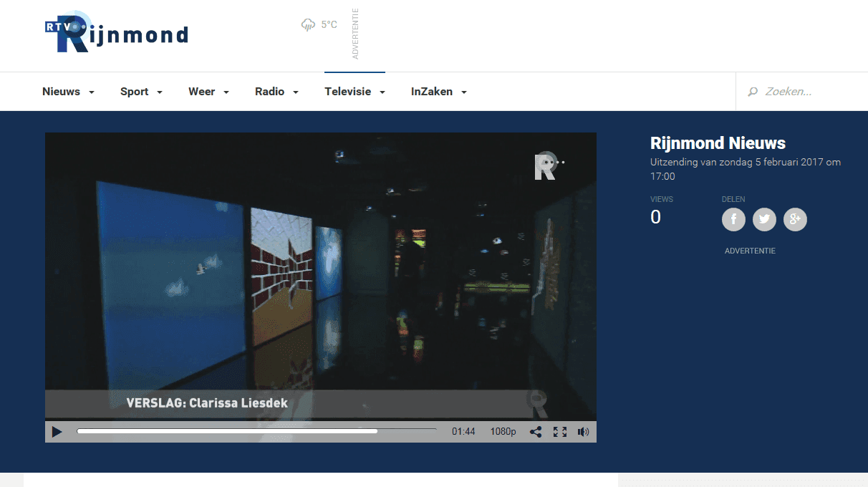Switch video to fullscreen mode

tap(560, 432)
